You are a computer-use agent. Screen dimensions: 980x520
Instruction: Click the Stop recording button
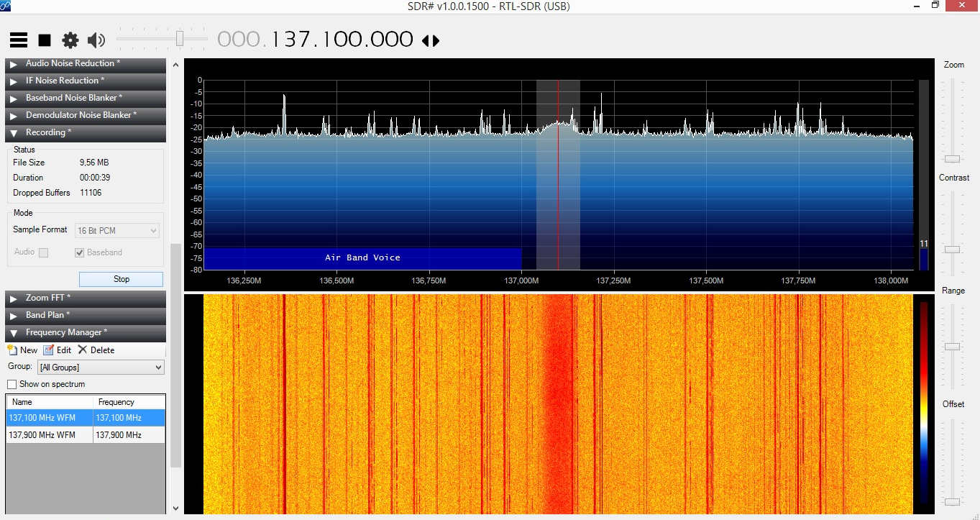[x=121, y=279]
